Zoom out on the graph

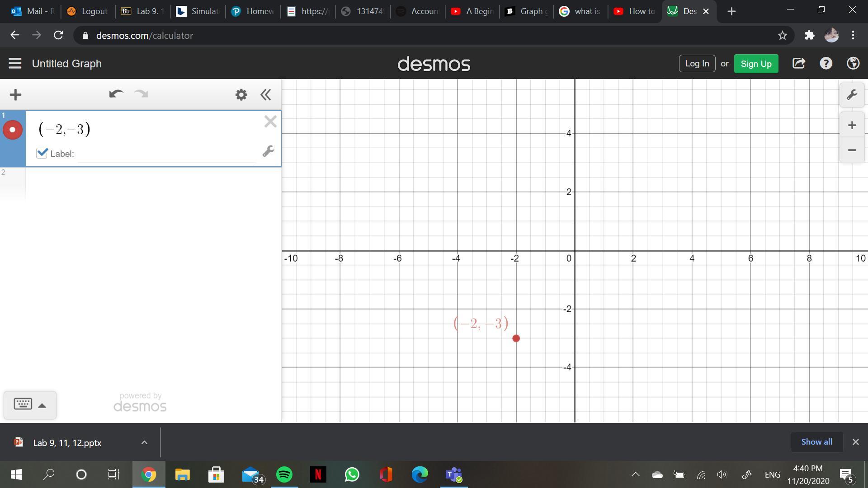(852, 150)
